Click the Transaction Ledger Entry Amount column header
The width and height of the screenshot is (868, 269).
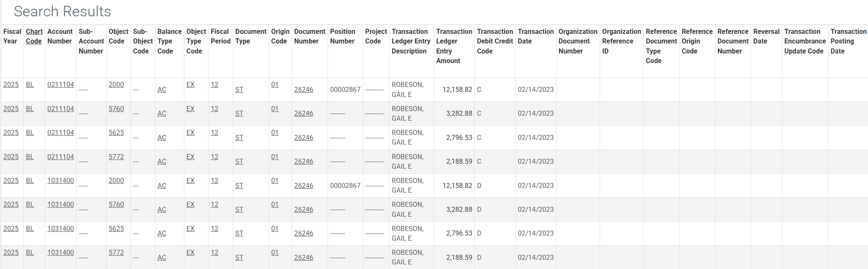(454, 46)
